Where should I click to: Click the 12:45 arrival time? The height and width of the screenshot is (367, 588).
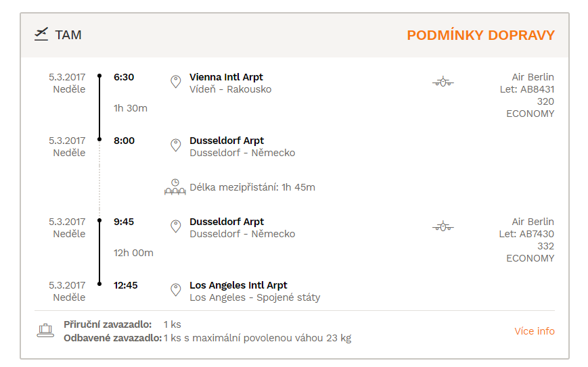pyautogui.click(x=126, y=285)
